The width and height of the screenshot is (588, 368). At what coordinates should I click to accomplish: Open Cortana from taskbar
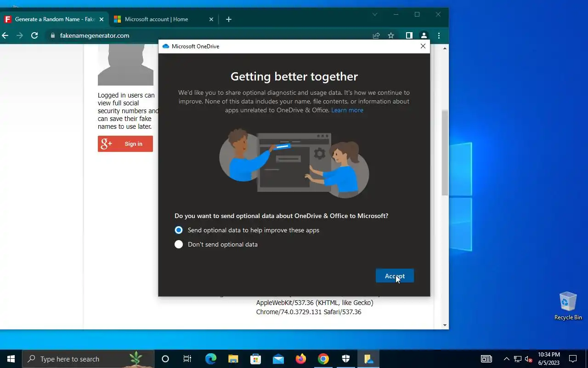(x=165, y=359)
